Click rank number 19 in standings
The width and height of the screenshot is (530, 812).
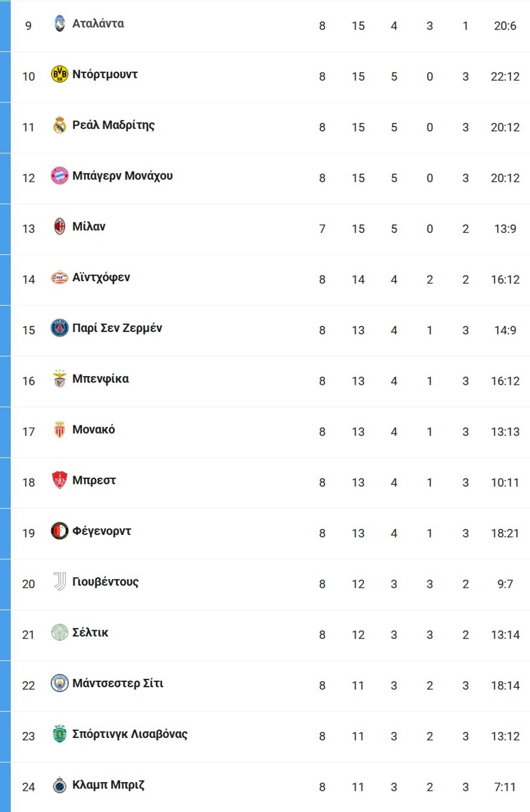click(x=28, y=533)
